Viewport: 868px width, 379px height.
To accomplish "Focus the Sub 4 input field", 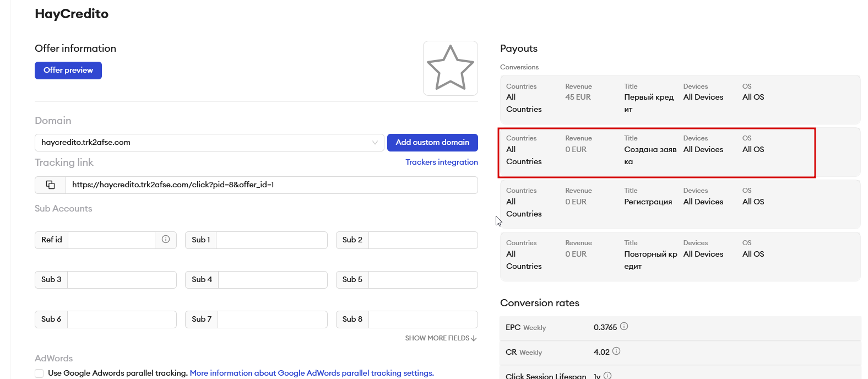I will click(273, 280).
